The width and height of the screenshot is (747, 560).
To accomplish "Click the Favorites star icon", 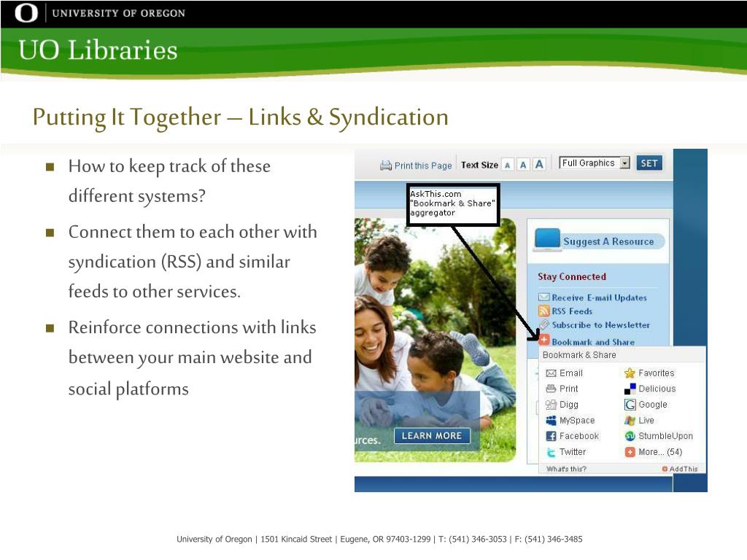I will coord(630,373).
